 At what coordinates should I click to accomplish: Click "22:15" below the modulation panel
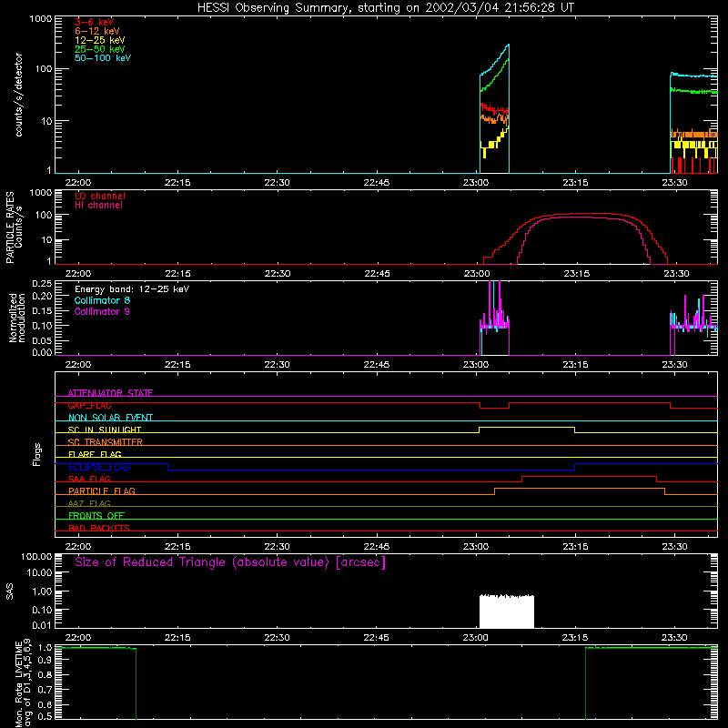(x=177, y=365)
